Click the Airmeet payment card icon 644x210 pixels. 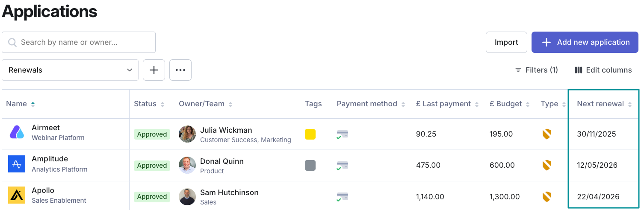(342, 134)
